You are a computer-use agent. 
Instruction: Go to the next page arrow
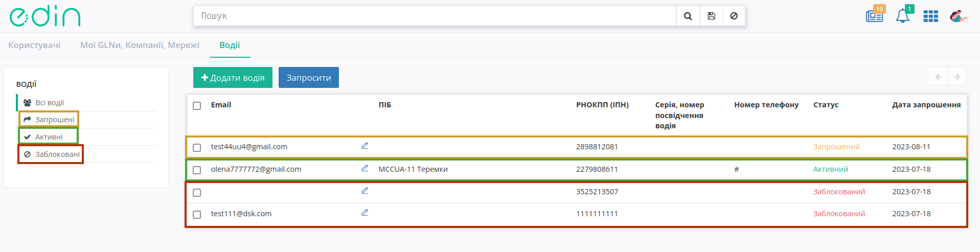[957, 77]
